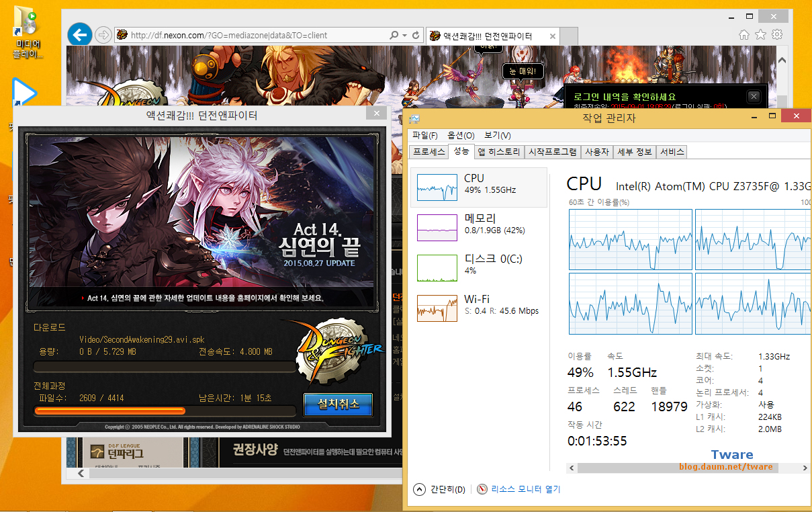Select Wi-Fi in performance sidebar
Screen dimensions: 812x512
coord(479,308)
